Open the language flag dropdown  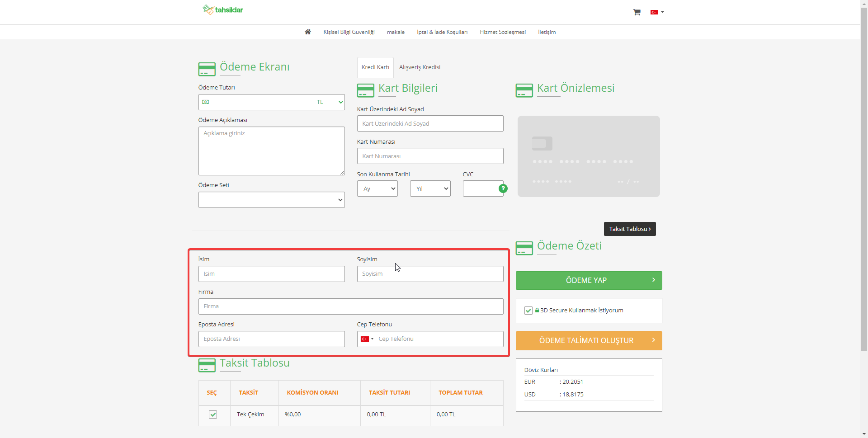click(x=657, y=12)
